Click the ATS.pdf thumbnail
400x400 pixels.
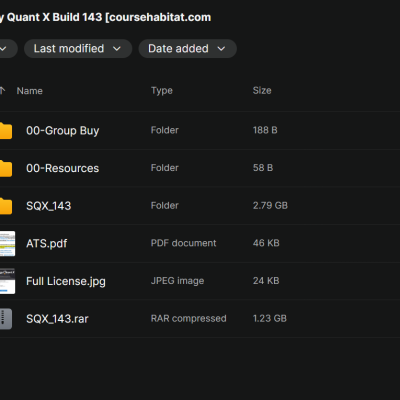coord(7,244)
